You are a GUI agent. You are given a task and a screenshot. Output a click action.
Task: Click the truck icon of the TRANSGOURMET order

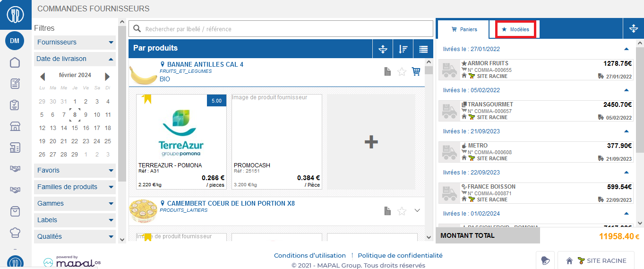pyautogui.click(x=449, y=111)
